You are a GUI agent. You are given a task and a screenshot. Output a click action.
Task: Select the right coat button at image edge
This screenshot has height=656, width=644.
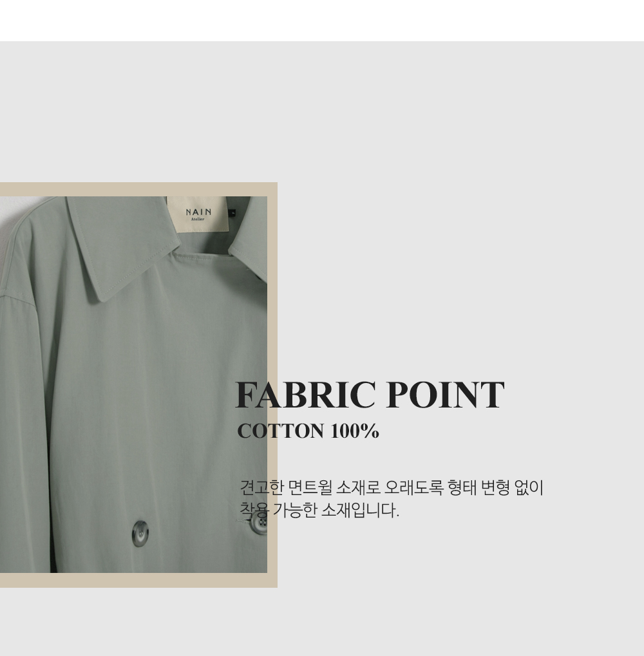pos(260,523)
